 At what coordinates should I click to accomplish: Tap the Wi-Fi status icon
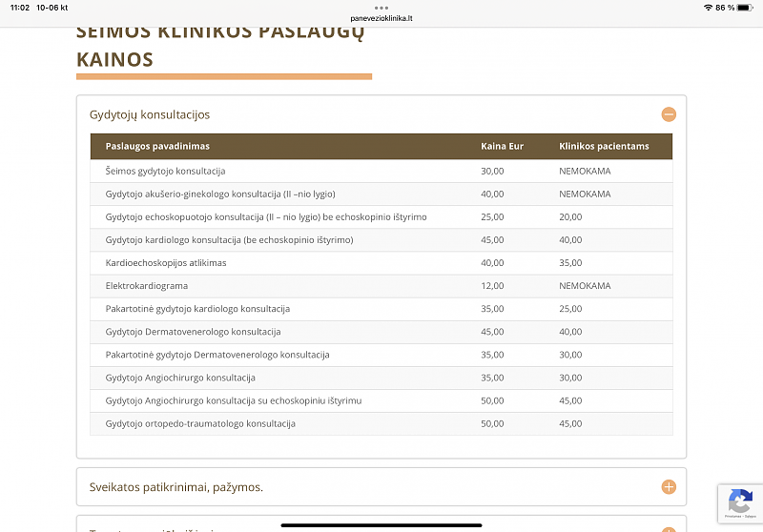pyautogui.click(x=708, y=8)
